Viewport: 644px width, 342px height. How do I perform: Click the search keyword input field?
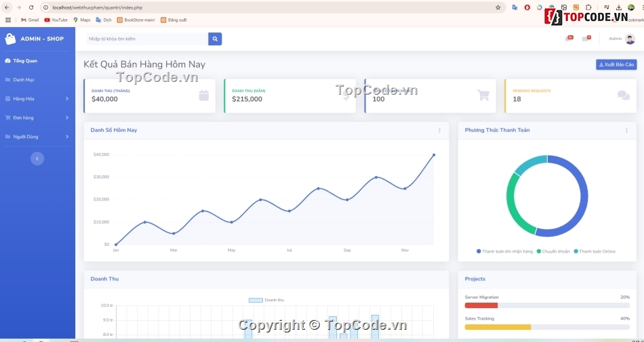tap(147, 39)
